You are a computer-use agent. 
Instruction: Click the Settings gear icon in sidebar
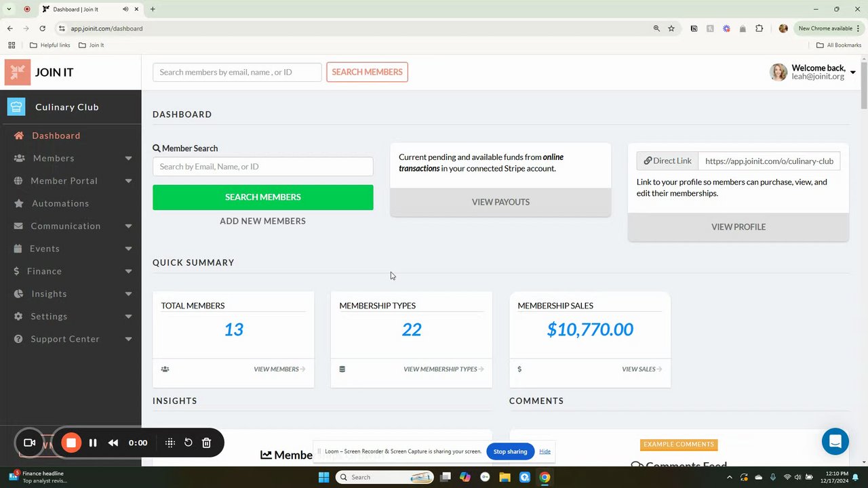pyautogui.click(x=18, y=317)
